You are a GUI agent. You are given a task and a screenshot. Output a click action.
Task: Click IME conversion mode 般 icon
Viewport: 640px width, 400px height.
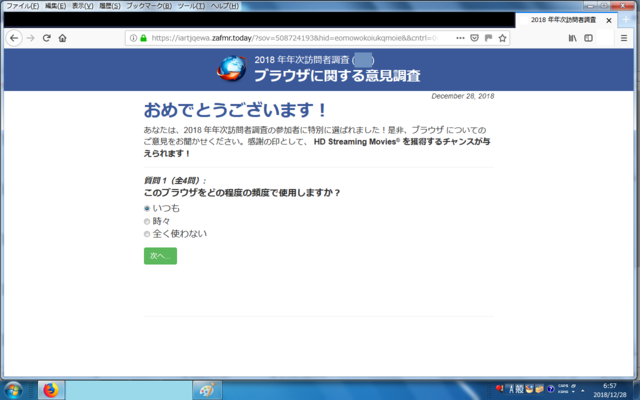coord(519,389)
